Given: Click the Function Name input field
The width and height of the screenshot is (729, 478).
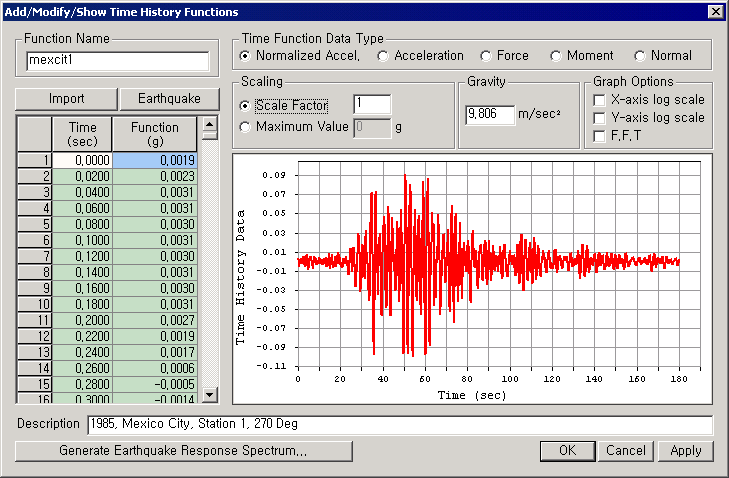Looking at the screenshot, I should click(118, 61).
